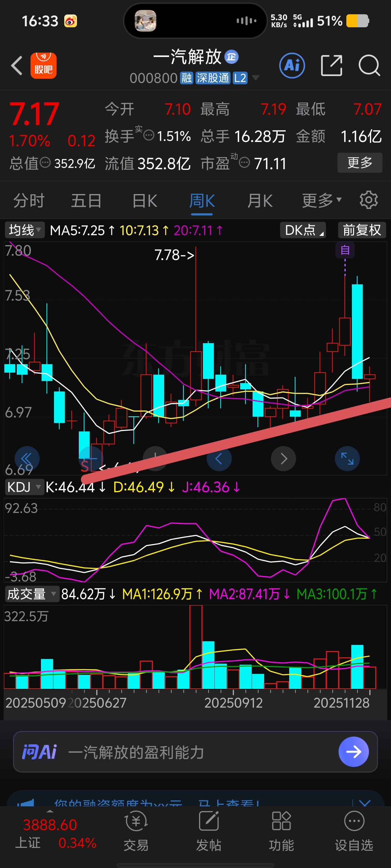Open 总值 info circle icon
Viewport: 391px width, 868px height.
[x=45, y=163]
